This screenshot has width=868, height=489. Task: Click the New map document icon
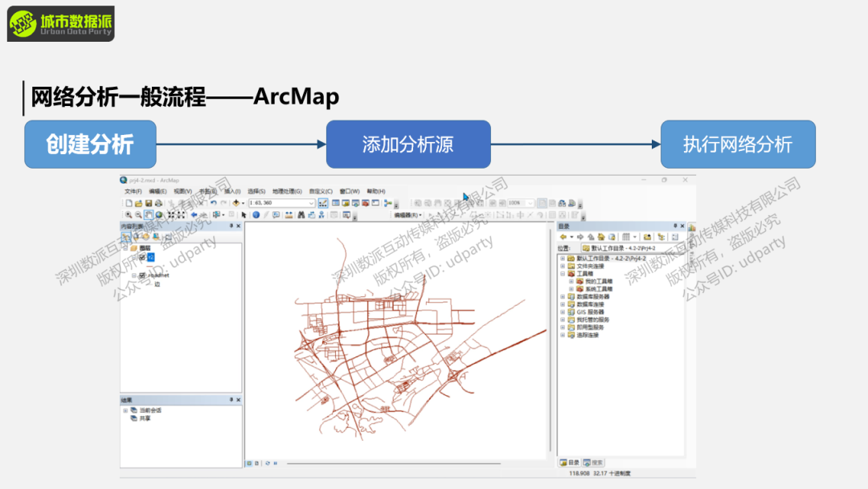[129, 203]
